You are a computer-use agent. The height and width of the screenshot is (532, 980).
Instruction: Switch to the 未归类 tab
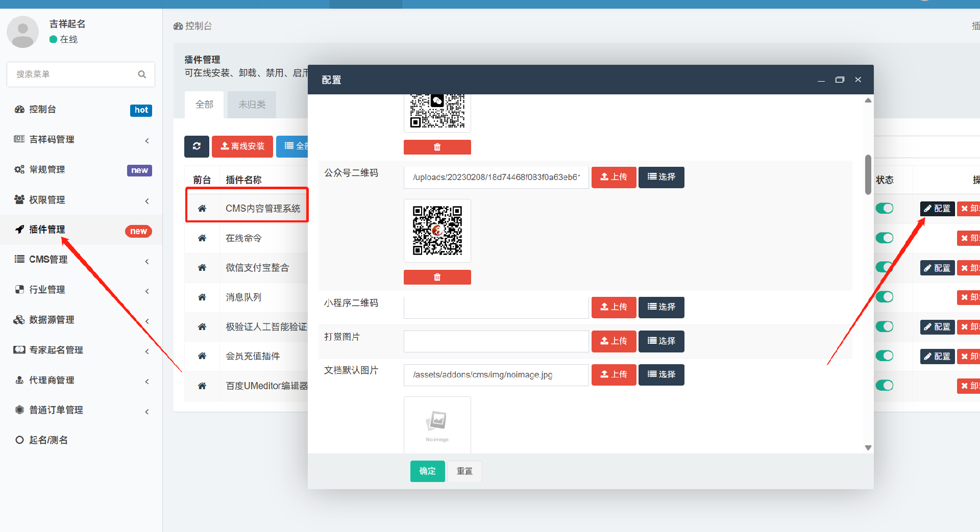[x=252, y=105]
